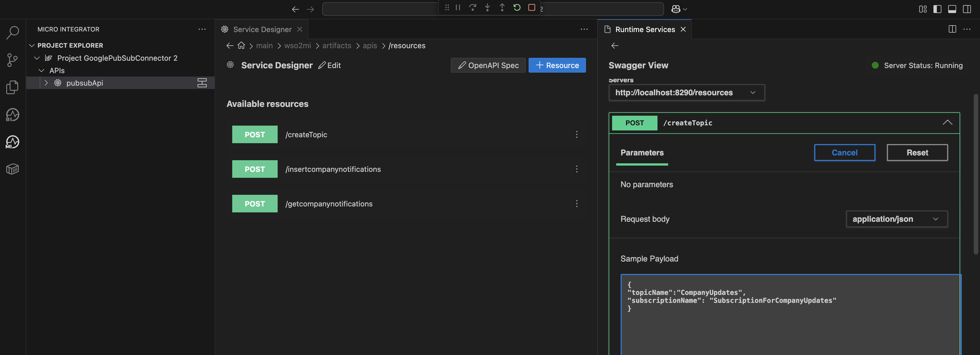Open menu for /createTopic resource

click(577, 135)
